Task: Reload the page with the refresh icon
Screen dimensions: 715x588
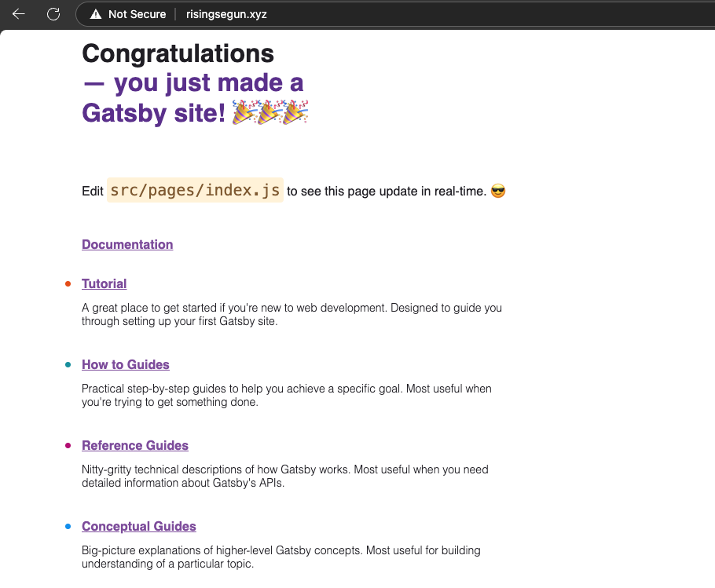Action: click(x=53, y=14)
